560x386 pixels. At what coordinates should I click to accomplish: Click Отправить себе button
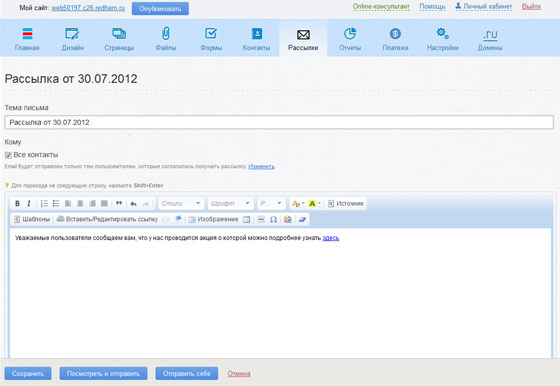(x=186, y=374)
